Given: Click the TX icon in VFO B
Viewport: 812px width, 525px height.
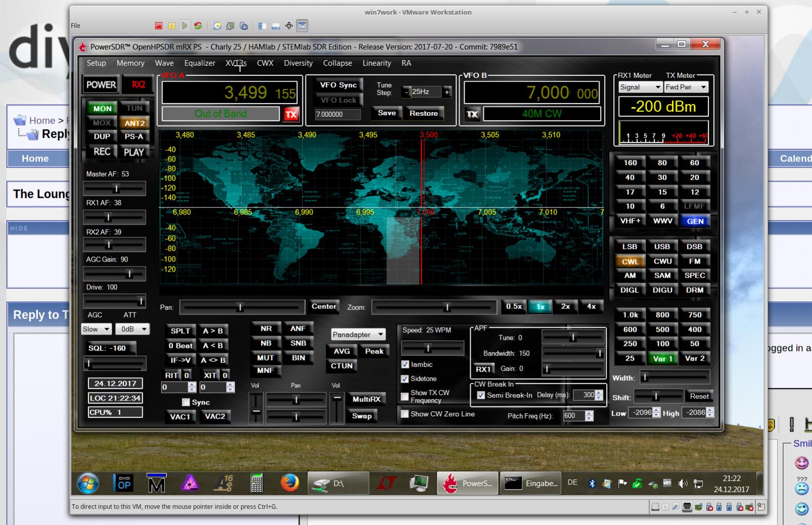Looking at the screenshot, I should [x=472, y=114].
